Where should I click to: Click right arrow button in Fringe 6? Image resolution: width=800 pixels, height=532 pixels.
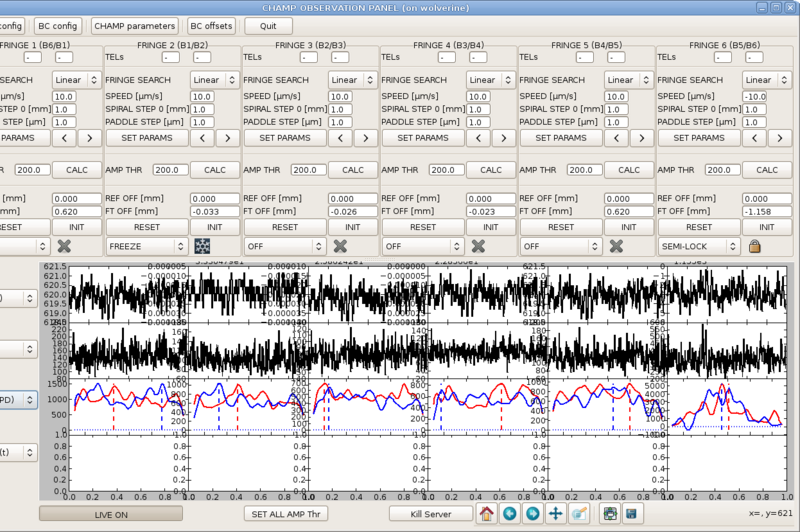[780, 138]
